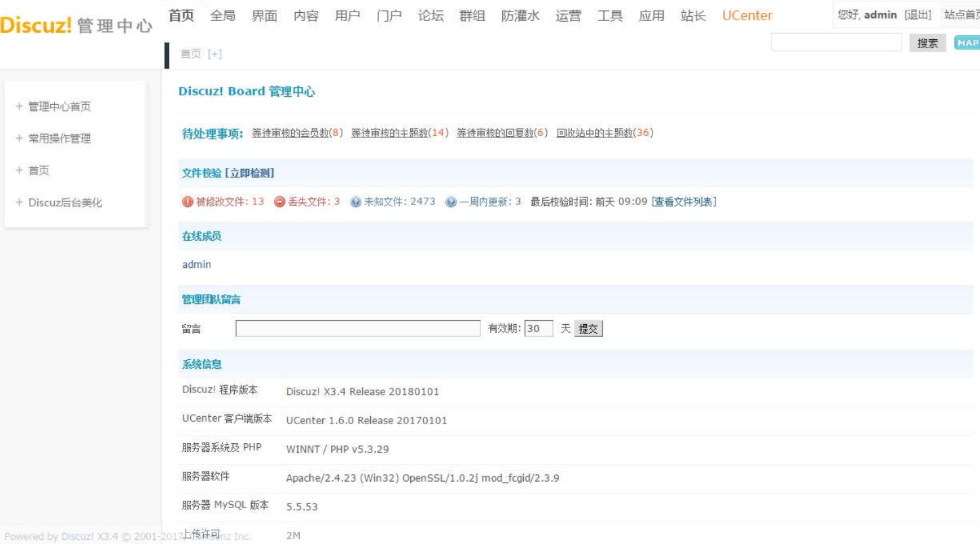980x544 pixels.
Task: Click the 服务器软件 row label
Action: tap(206, 476)
